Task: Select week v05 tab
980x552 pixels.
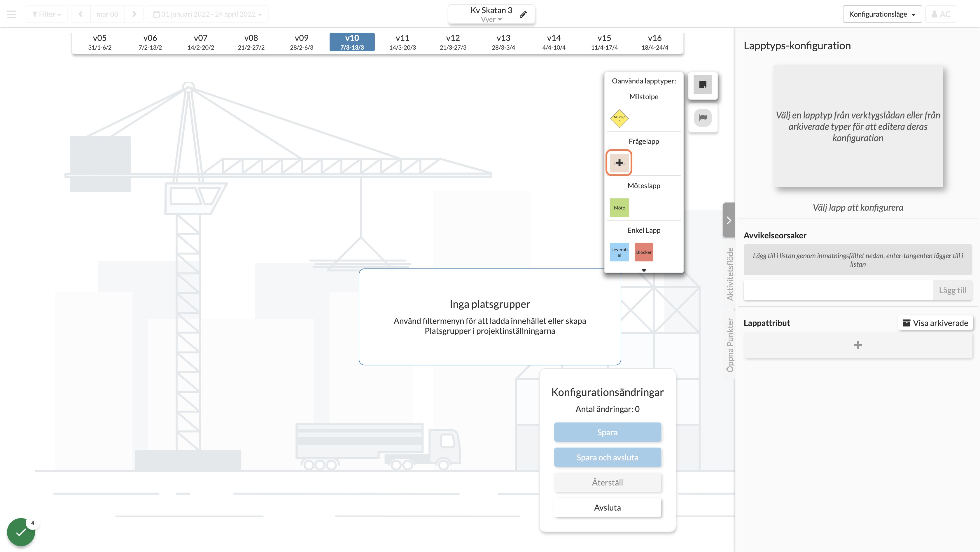Action: (x=100, y=42)
